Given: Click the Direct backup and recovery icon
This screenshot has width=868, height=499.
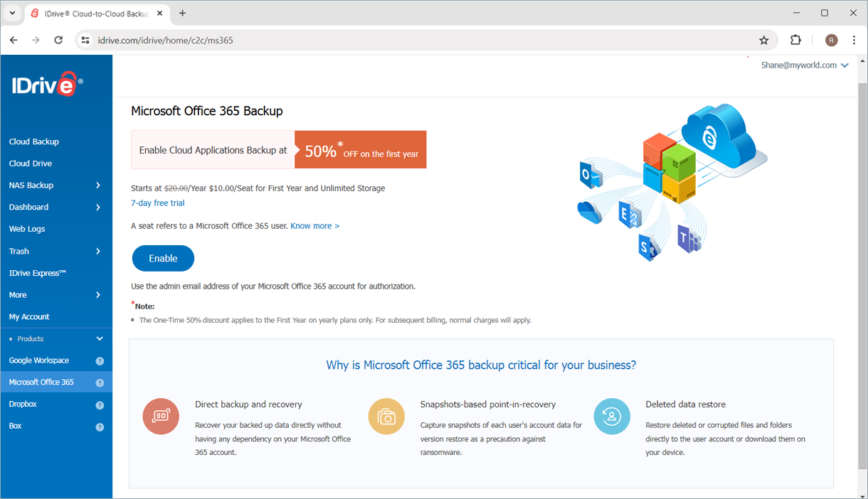Looking at the screenshot, I should coord(160,417).
